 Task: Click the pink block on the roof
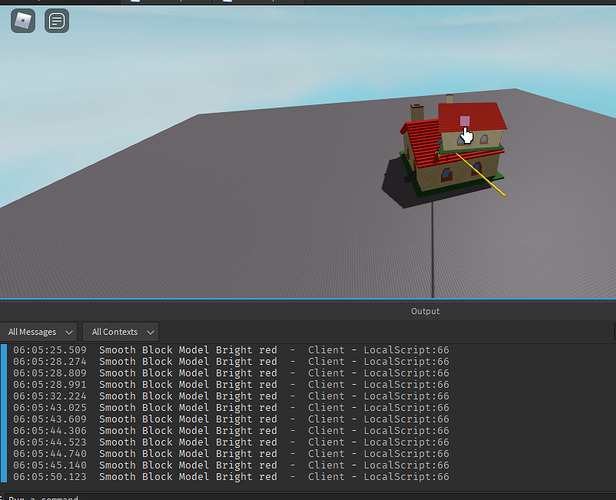[x=465, y=121]
